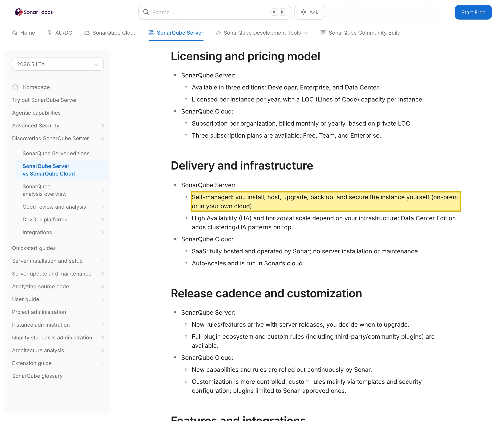Expand the Advanced Security section
This screenshot has height=421, width=504.
(102, 126)
